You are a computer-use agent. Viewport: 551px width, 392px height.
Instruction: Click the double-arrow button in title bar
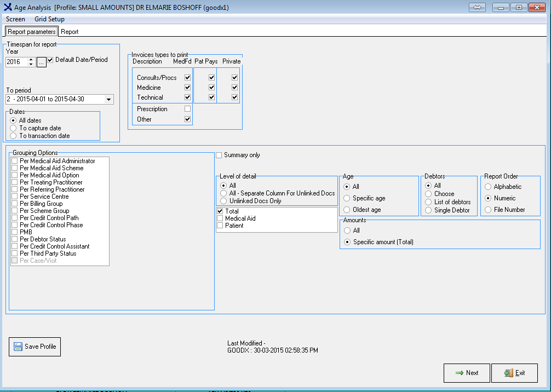coord(477,7)
